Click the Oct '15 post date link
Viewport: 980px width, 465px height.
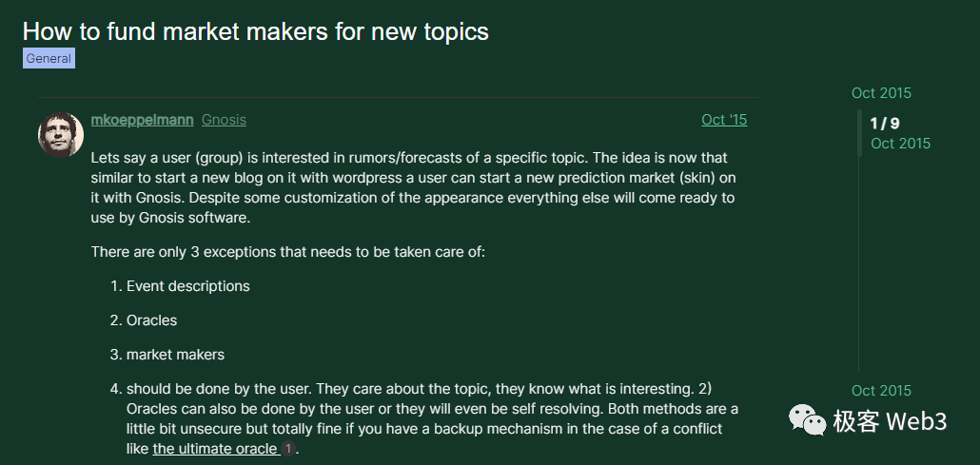click(x=723, y=120)
